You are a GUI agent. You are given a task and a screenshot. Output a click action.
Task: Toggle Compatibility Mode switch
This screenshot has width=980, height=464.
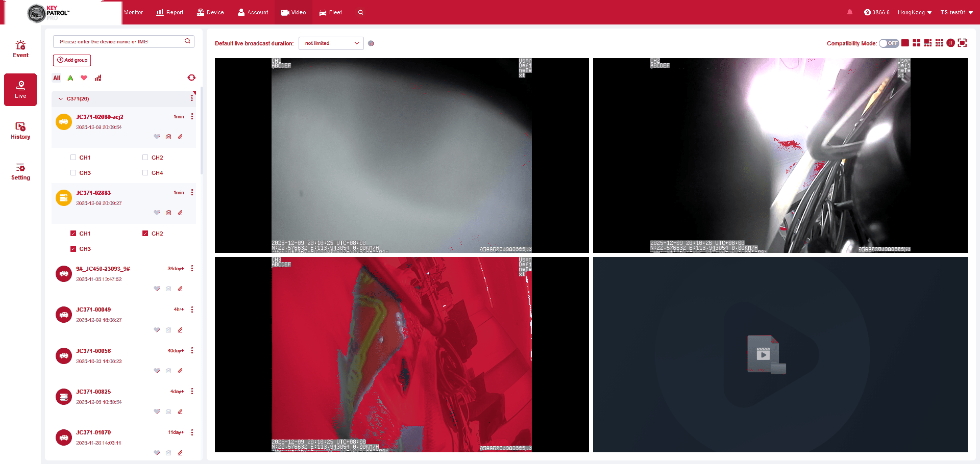click(889, 43)
